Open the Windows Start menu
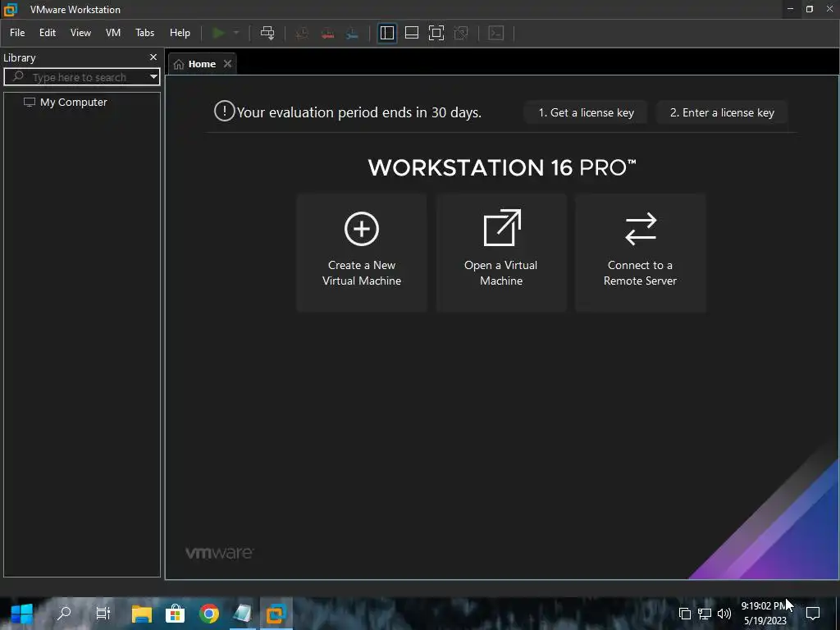 coord(22,614)
